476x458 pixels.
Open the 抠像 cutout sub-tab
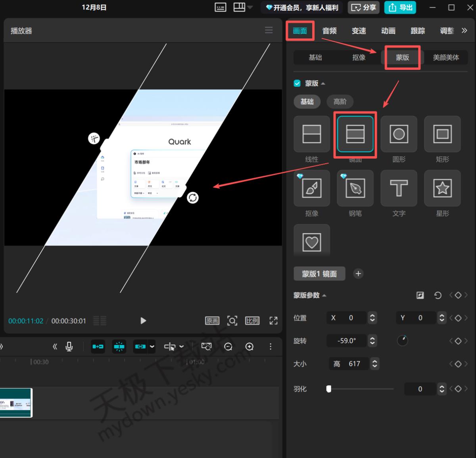[359, 57]
